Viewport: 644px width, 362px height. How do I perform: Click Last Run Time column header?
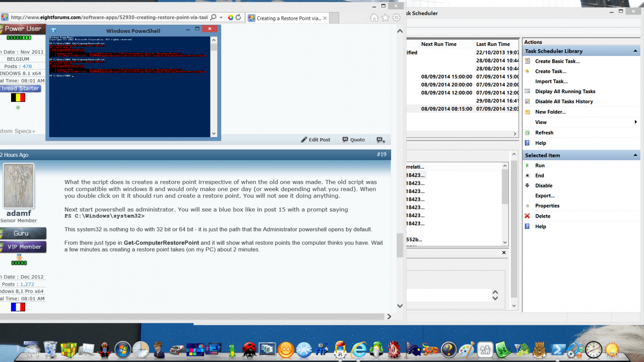(x=493, y=44)
